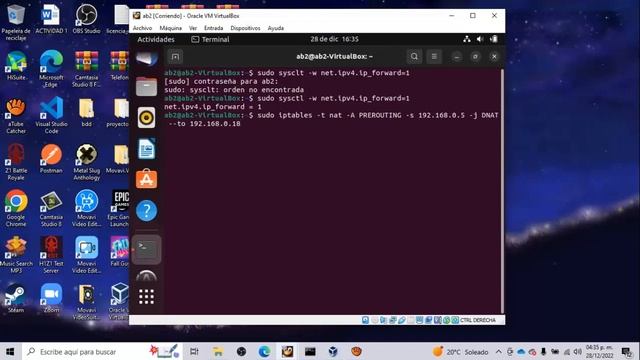640x360 pixels.
Task: Show hidden system tray icons
Action: pos(499,351)
